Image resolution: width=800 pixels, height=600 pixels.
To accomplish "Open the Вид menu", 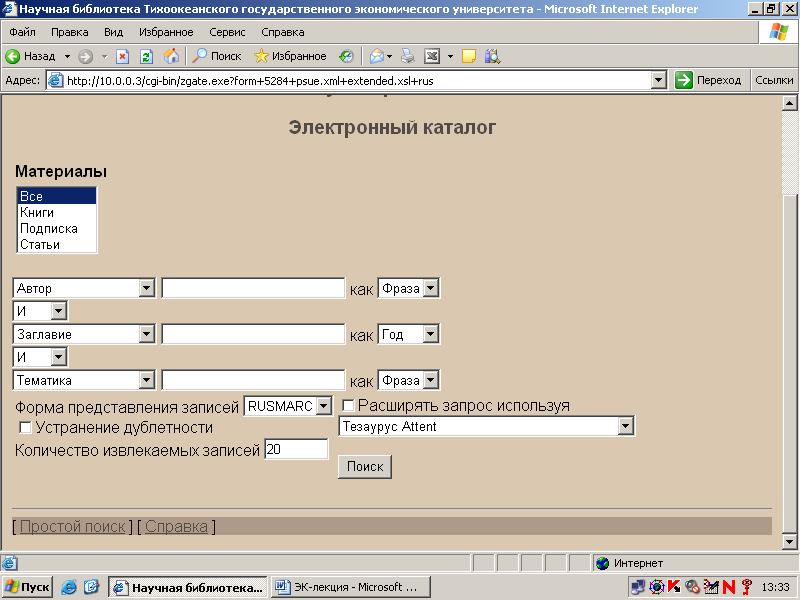I will click(x=113, y=32).
